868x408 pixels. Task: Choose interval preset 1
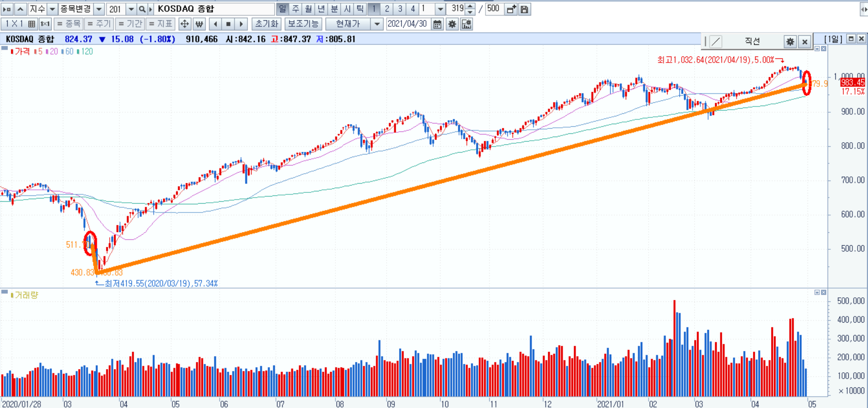pos(374,9)
